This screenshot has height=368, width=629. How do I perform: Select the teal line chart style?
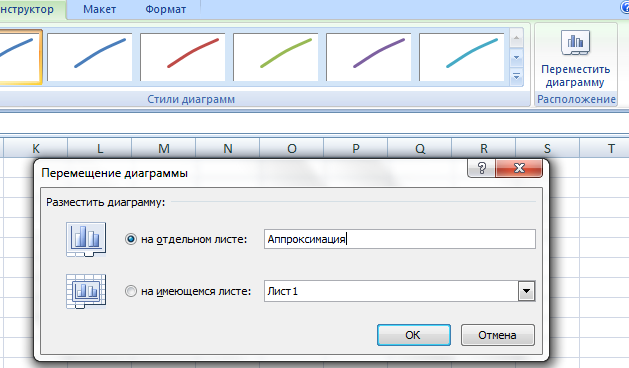462,57
